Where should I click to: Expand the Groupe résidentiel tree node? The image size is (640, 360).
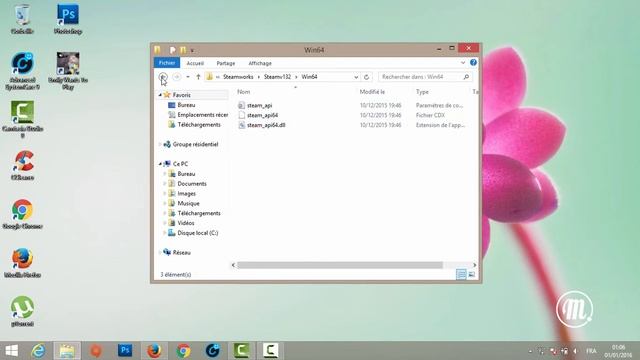(160, 144)
